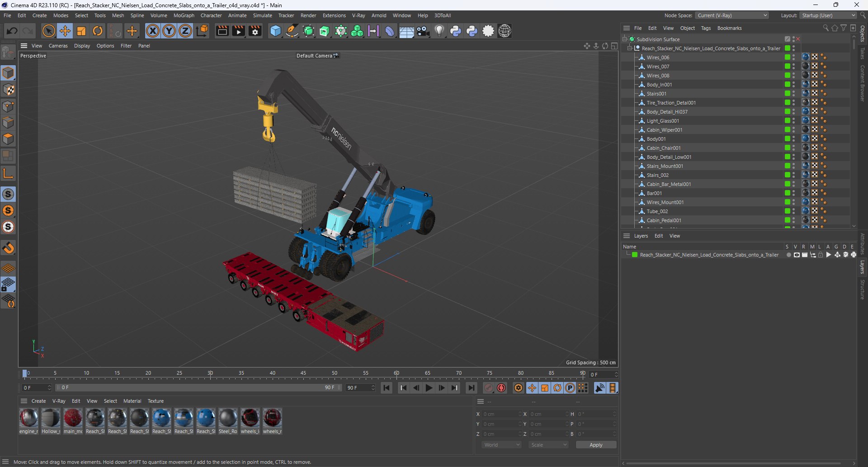868x467 pixels.
Task: Switch to Texture mode checkered cube
Action: pos(8,90)
